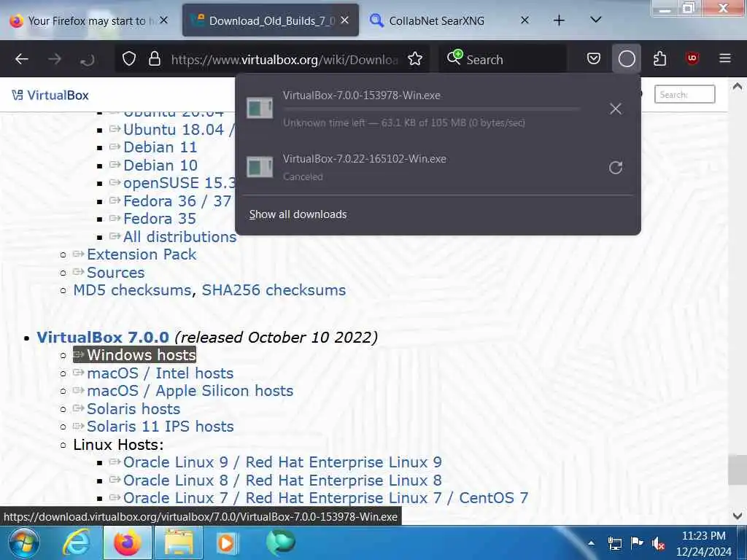Open Oracle Linux 9 / RHEL 9 link
The image size is (747, 560).
(282, 462)
